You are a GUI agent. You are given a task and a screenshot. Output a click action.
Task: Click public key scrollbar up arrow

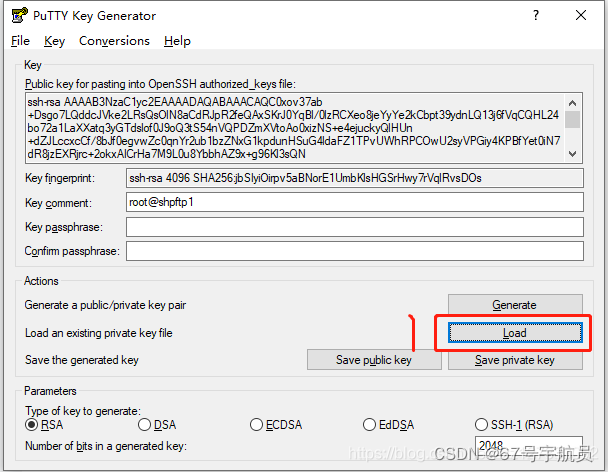pos(573,103)
